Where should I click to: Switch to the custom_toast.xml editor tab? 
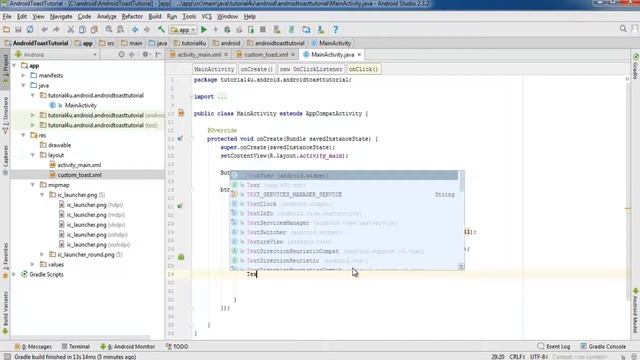(266, 54)
